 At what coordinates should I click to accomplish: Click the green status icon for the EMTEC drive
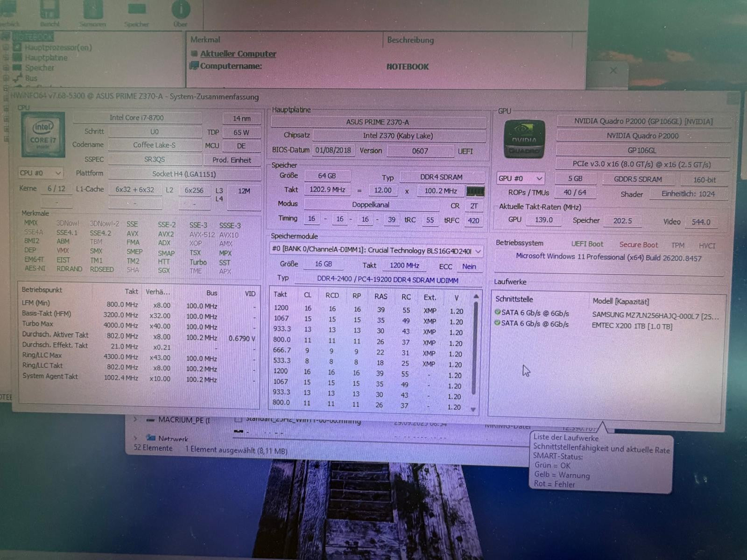coord(498,322)
